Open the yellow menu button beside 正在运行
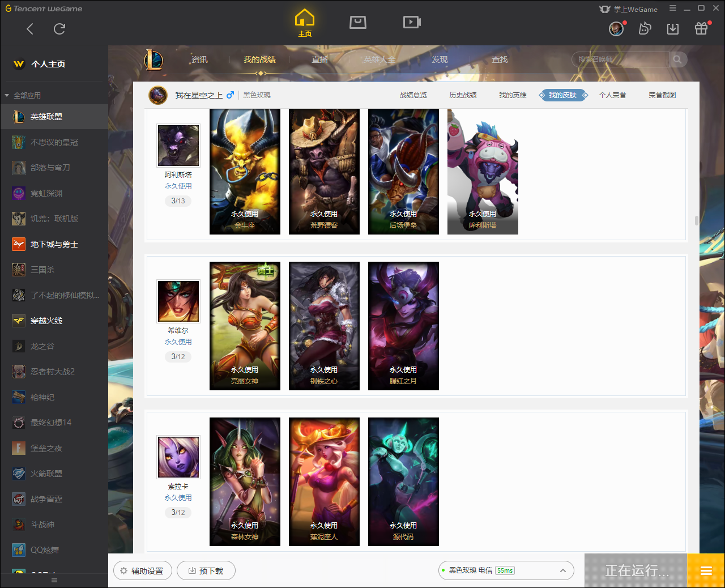Viewport: 725px width, 588px height. pyautogui.click(x=706, y=570)
